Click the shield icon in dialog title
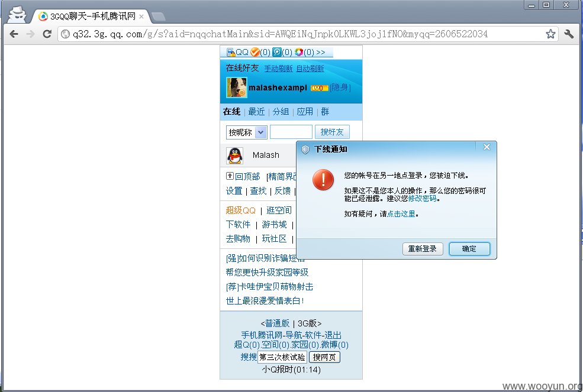583x392 pixels. point(305,150)
